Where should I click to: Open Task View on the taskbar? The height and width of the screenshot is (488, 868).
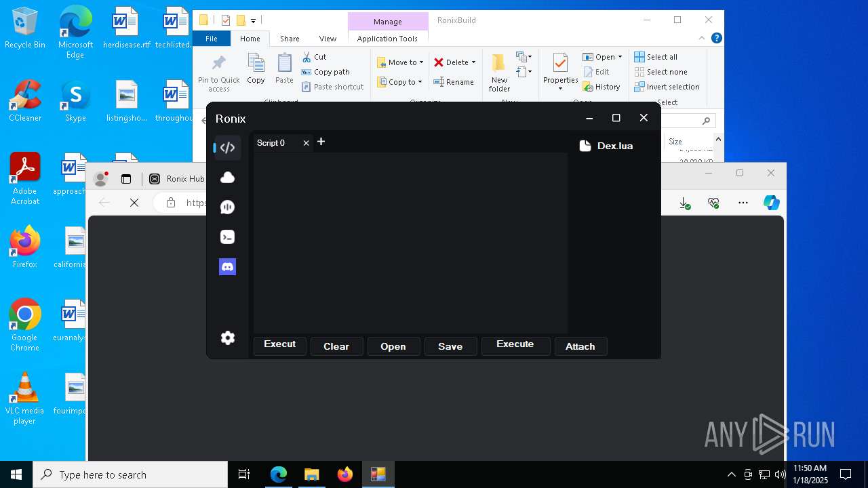coord(244,474)
